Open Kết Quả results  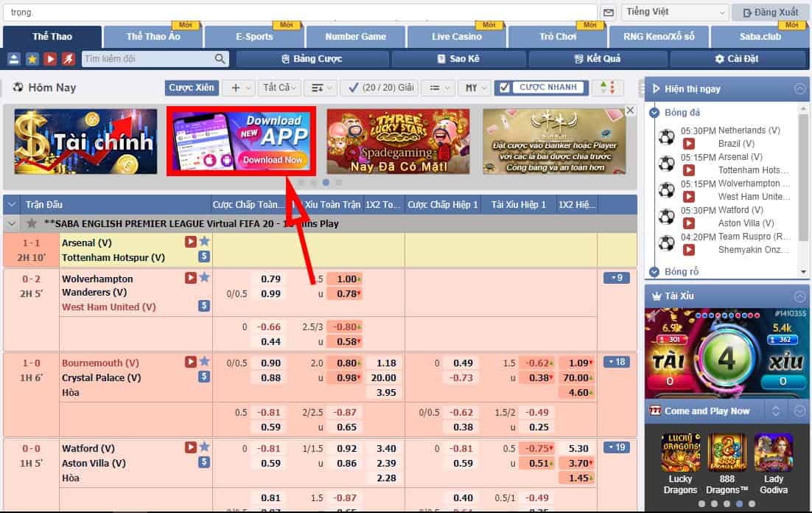click(598, 59)
